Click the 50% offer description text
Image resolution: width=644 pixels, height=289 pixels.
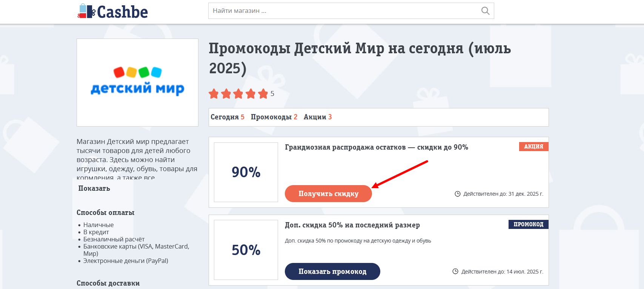click(x=358, y=241)
